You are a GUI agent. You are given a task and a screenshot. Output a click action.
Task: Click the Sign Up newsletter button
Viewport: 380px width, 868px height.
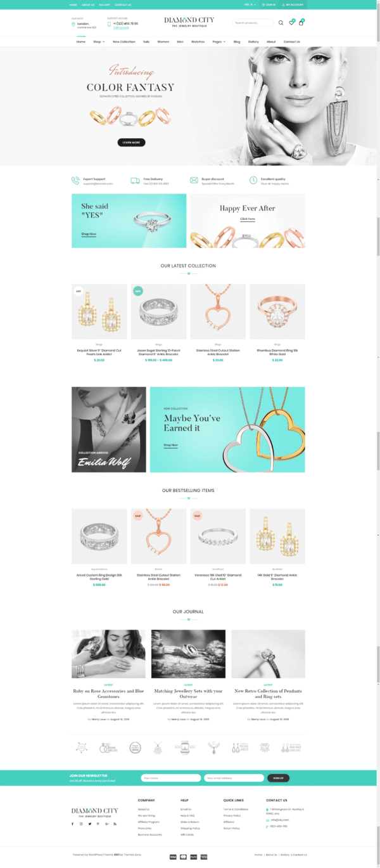click(278, 778)
